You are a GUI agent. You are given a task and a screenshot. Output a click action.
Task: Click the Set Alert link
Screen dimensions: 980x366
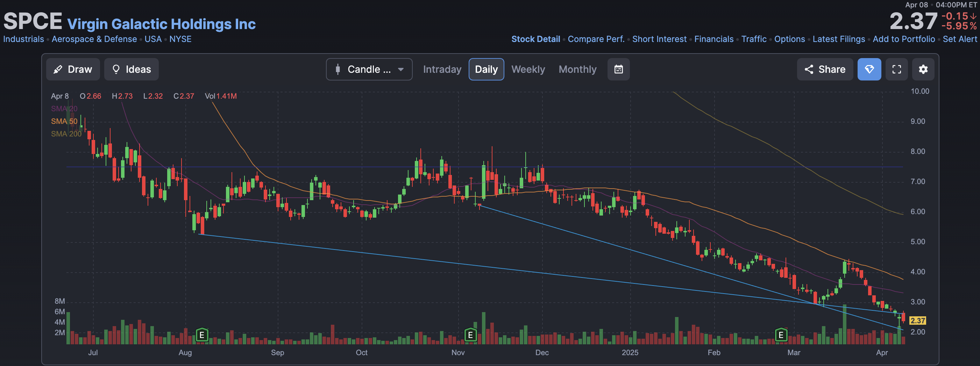[959, 39]
